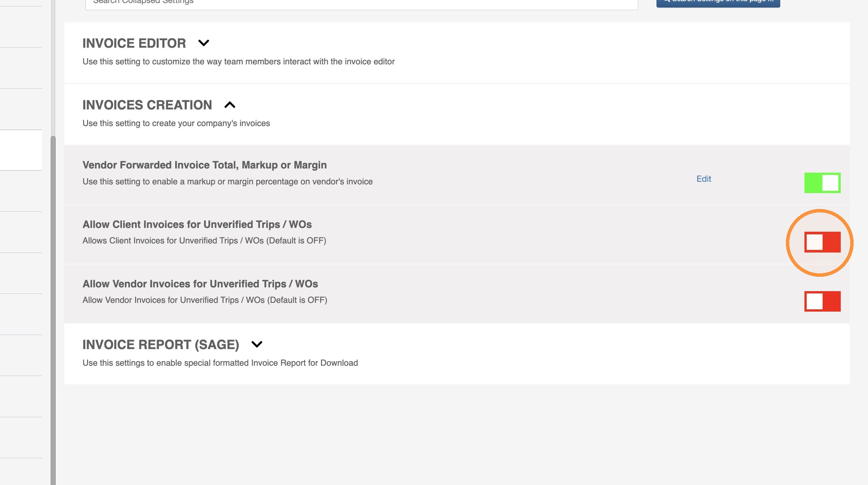
Task: Click the blue search settings button
Action: 718,2
